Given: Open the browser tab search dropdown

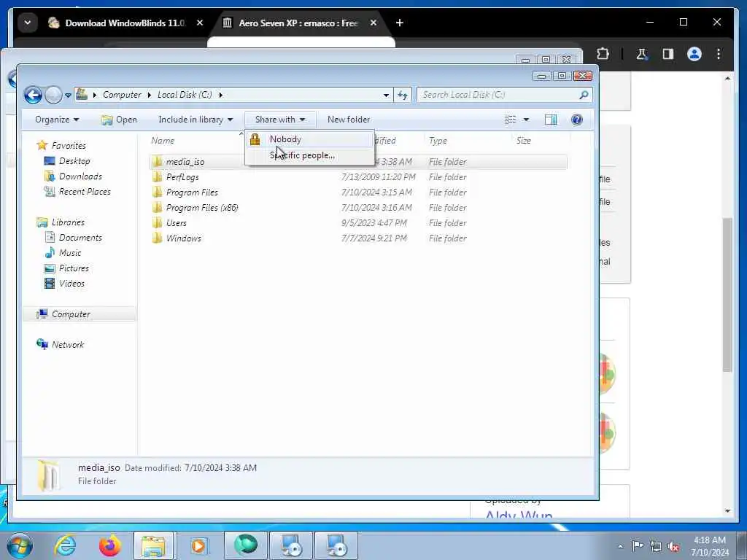Looking at the screenshot, I should point(28,23).
